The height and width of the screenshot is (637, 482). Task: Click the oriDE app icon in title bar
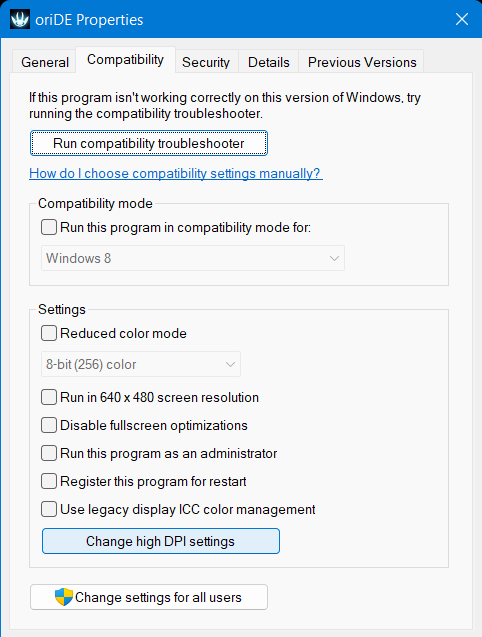tap(20, 20)
